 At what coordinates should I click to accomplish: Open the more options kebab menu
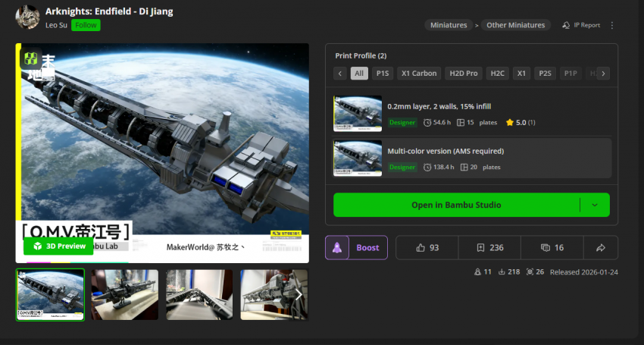click(612, 25)
